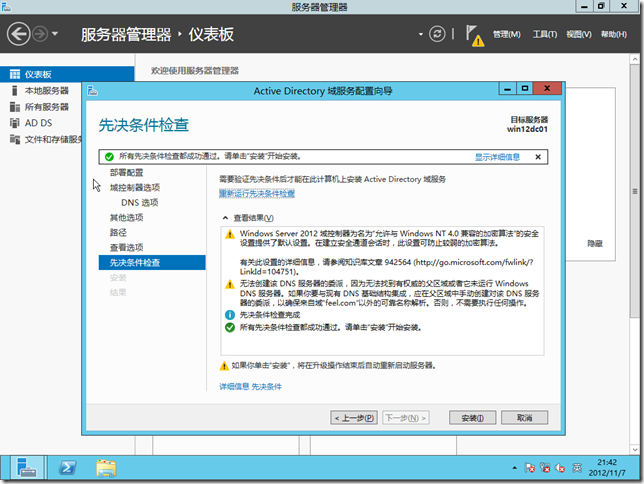The image size is (644, 484).
Task: Launch PowerShell from the taskbar
Action: coord(67,468)
